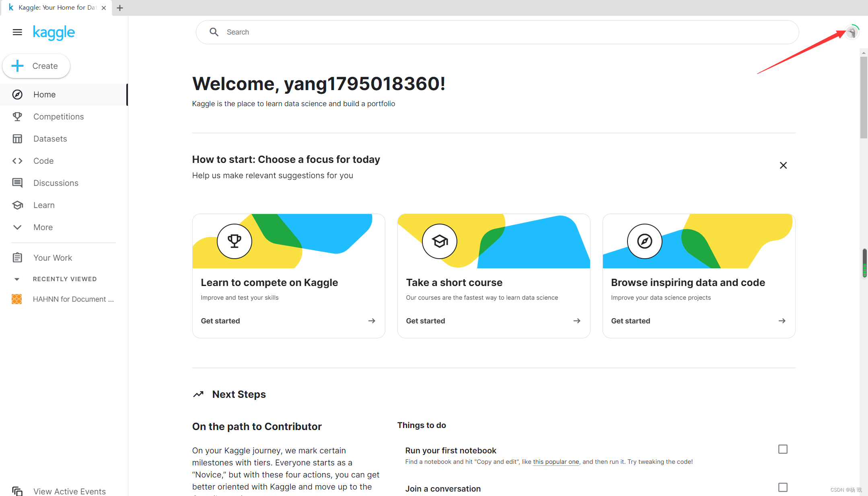868x496 pixels.
Task: Open the Code section icon
Action: 17,161
